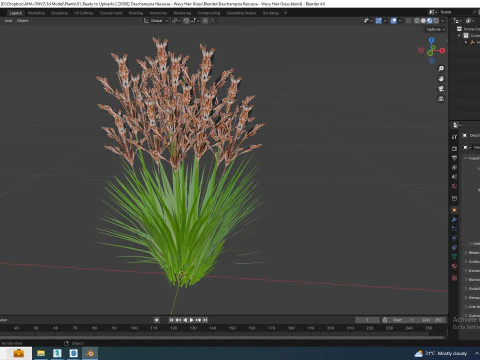480x360 pixels.
Task: Open the World properties tab
Action: [x=454, y=186]
